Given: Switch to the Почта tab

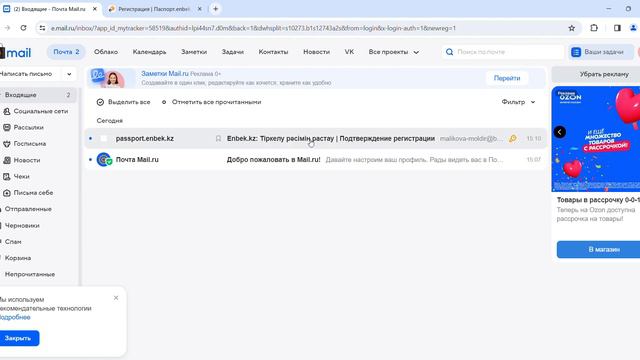Looking at the screenshot, I should click(66, 52).
